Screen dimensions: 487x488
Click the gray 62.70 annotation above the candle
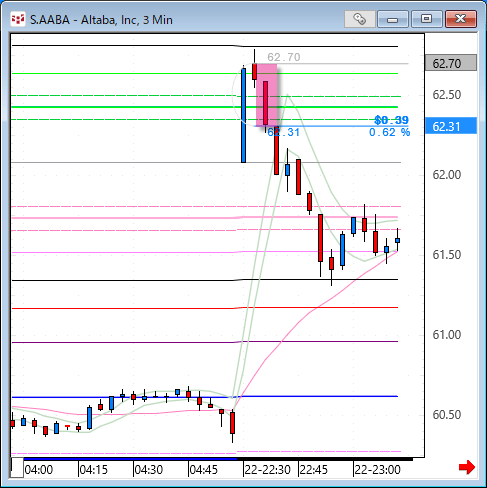pos(284,57)
